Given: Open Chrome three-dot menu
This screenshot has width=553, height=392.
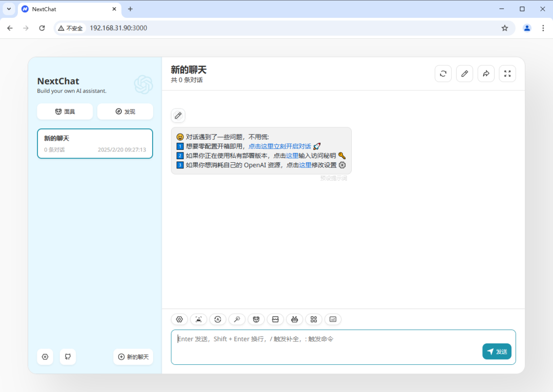Looking at the screenshot, I should 543,28.
